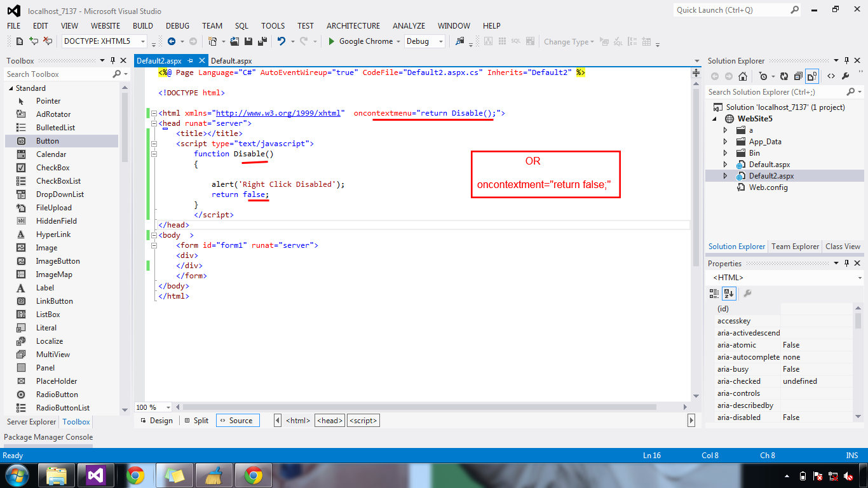This screenshot has height=488, width=868.
Task: Click the Properties panel vertical scrollbar thumb
Action: point(858,321)
